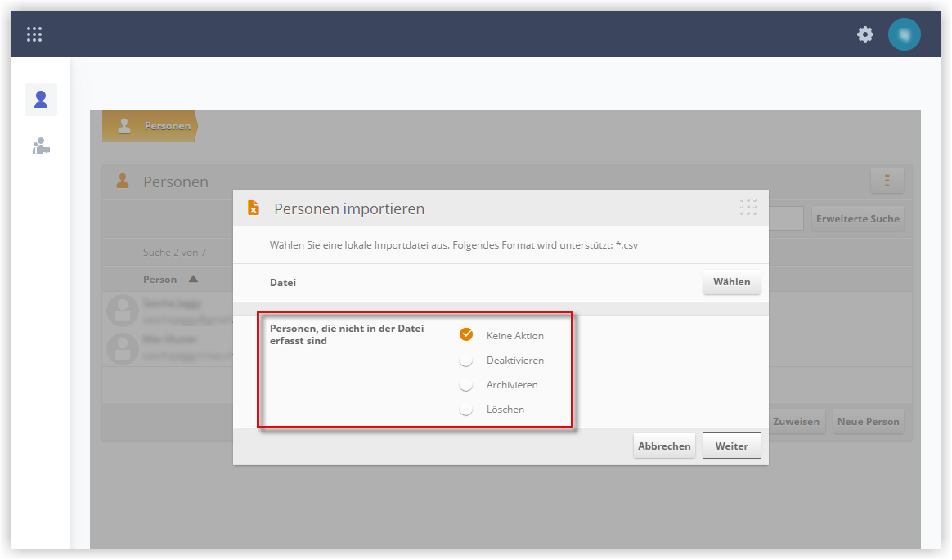Click the Zuweisen button
The width and height of the screenshot is (952, 560).
(796, 422)
